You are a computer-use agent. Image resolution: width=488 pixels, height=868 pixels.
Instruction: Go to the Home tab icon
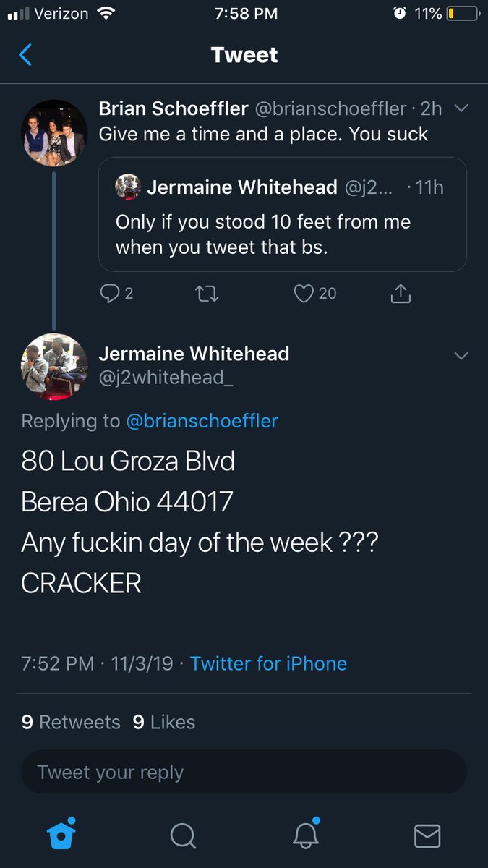61,835
